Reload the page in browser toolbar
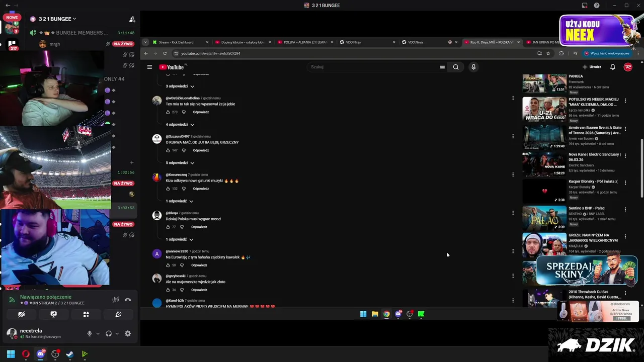Viewport: 644px width, 362px height. [166, 53]
